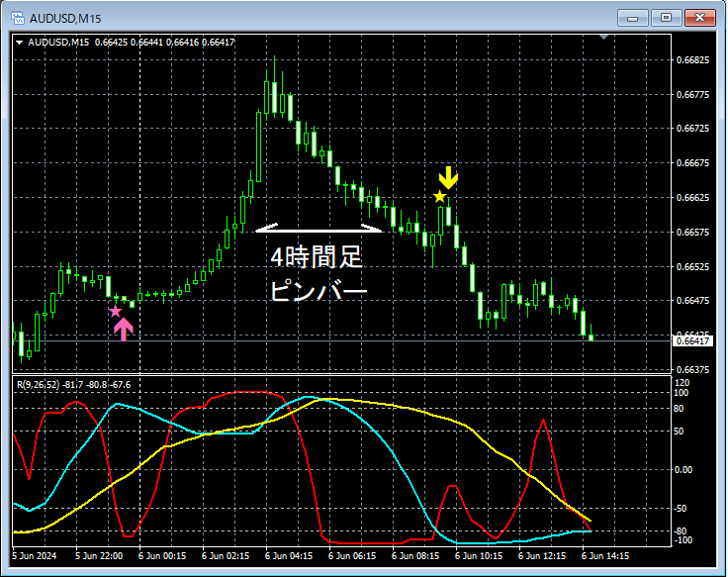The width and height of the screenshot is (728, 577).
Task: Click the 0.66825 price scale label
Action: click(x=692, y=60)
